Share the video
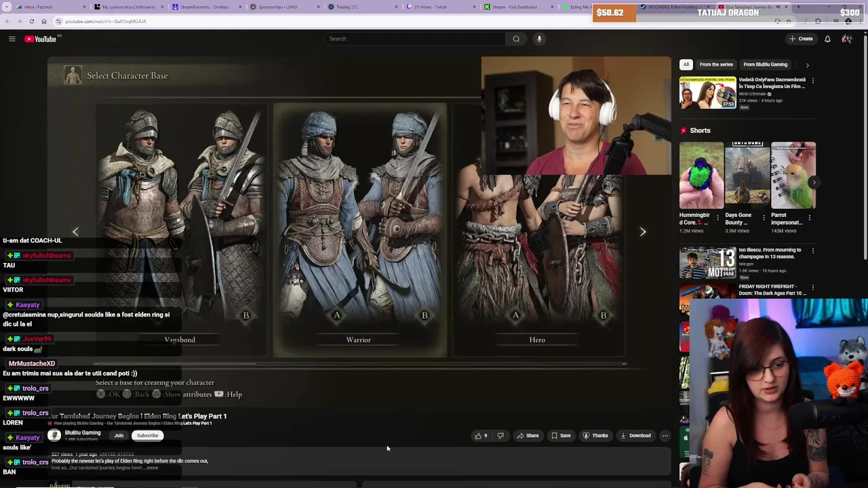 (x=528, y=436)
